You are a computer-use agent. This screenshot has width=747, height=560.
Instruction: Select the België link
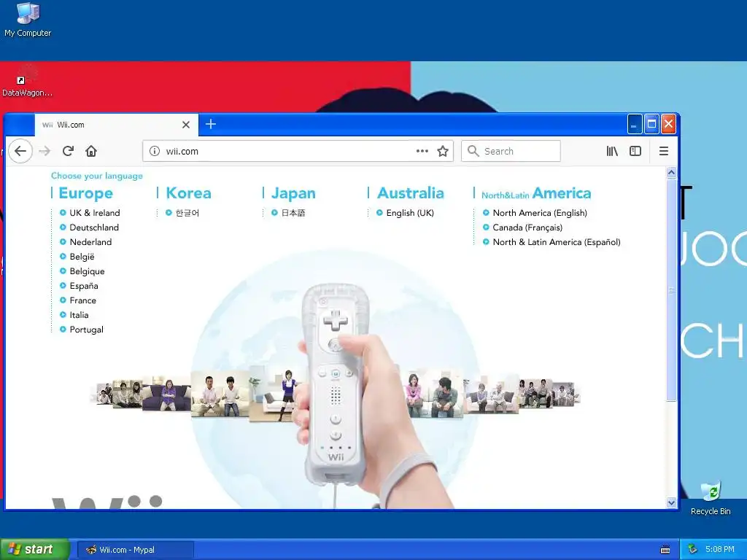click(82, 257)
